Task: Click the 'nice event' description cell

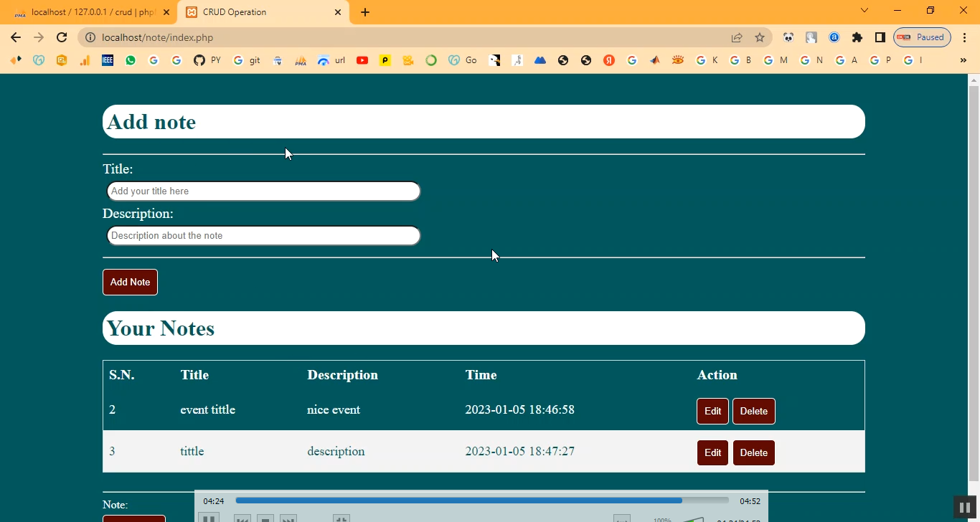Action: click(x=334, y=409)
